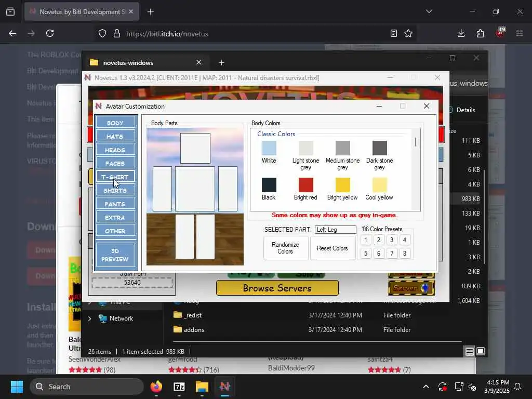Go back in Firefox
The height and width of the screenshot is (399, 532).
[x=12, y=33]
